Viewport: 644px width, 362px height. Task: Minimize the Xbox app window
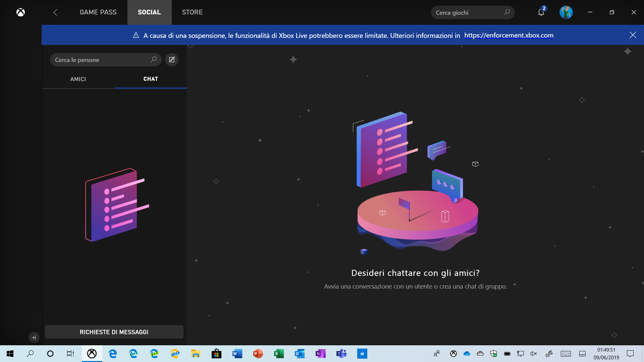coord(590,12)
